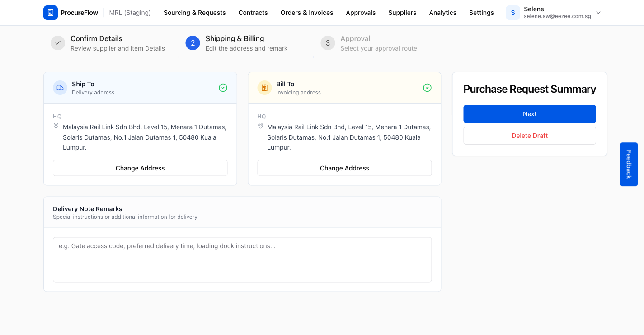This screenshot has width=644, height=335.
Task: Click the Next button
Action: (530, 114)
